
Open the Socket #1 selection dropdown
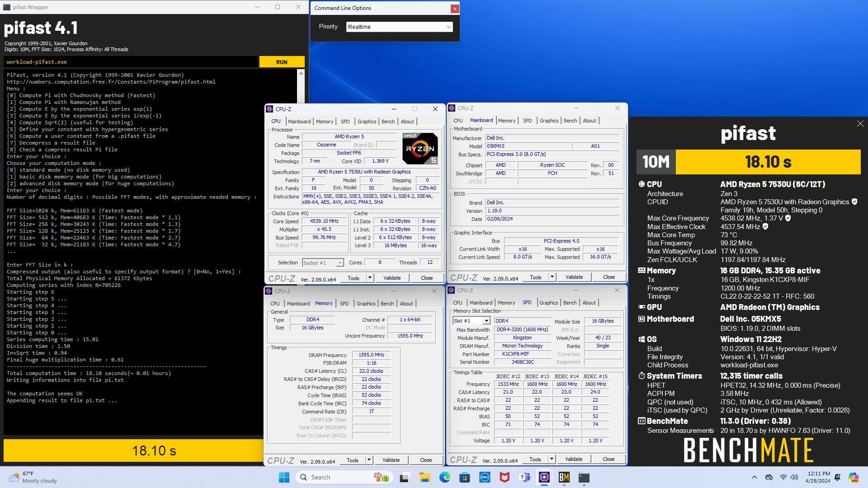click(x=323, y=263)
